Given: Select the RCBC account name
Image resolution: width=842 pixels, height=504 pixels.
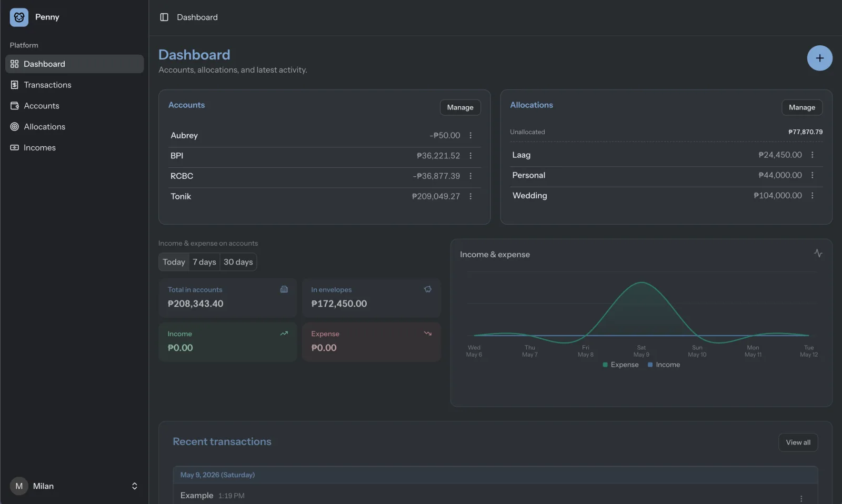Looking at the screenshot, I should point(182,176).
